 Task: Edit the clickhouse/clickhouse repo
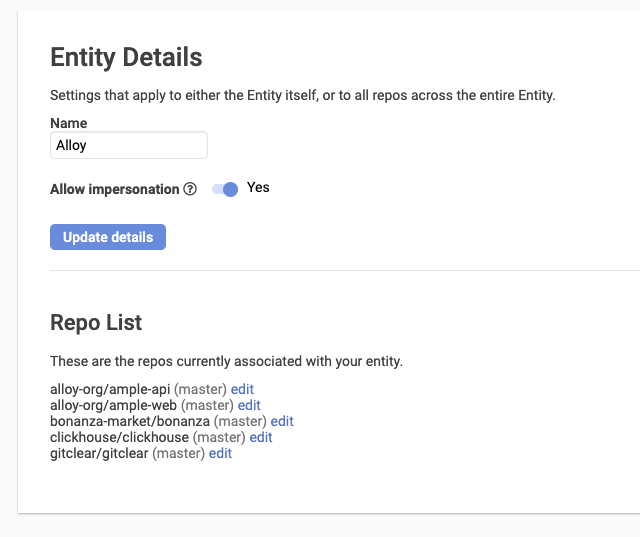pos(261,437)
